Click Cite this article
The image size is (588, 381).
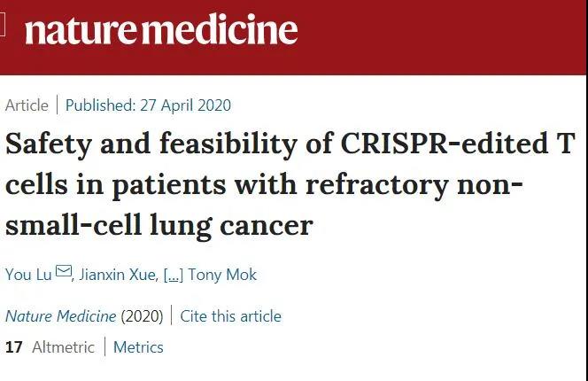click(x=230, y=316)
